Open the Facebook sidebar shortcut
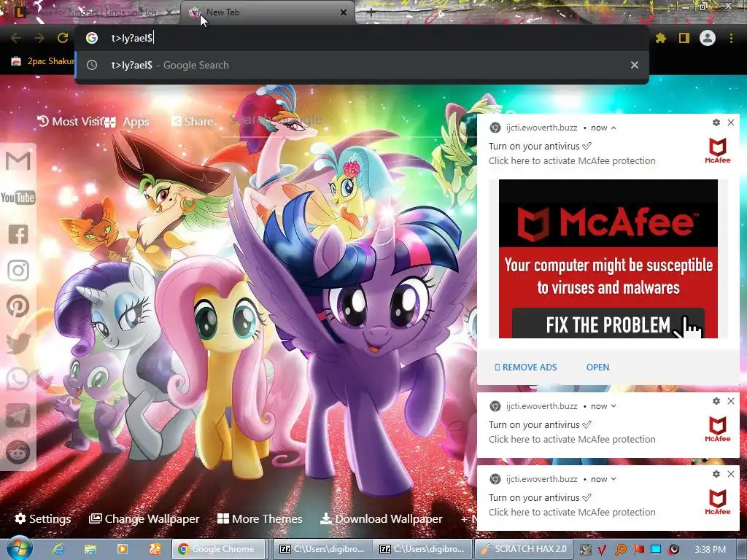This screenshot has height=560, width=747. pos(18,234)
